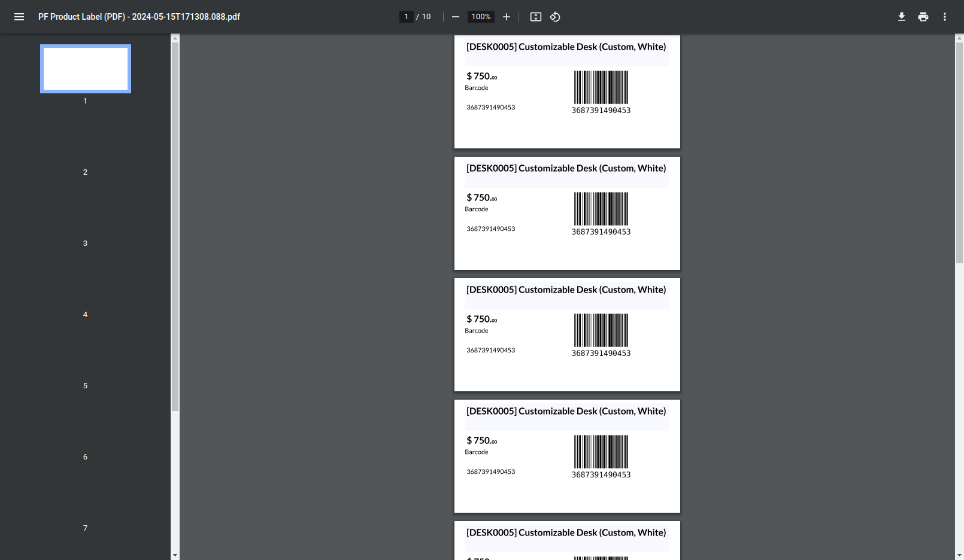Print the PDF document
The image size is (964, 560).
(923, 17)
